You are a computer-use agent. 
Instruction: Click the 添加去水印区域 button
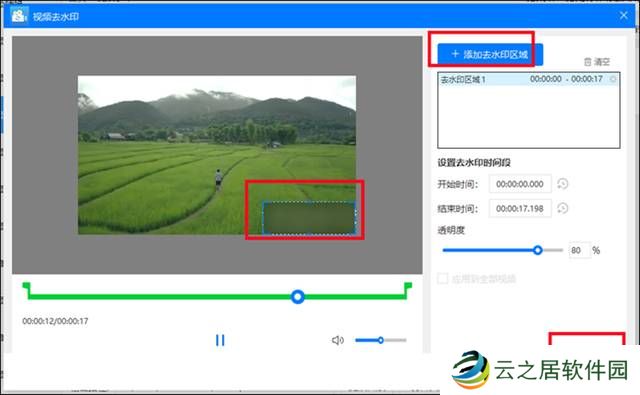point(490,54)
